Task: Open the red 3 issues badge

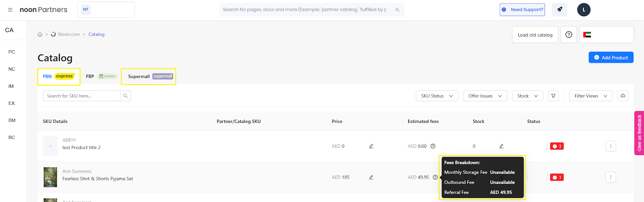Action: pos(557,146)
